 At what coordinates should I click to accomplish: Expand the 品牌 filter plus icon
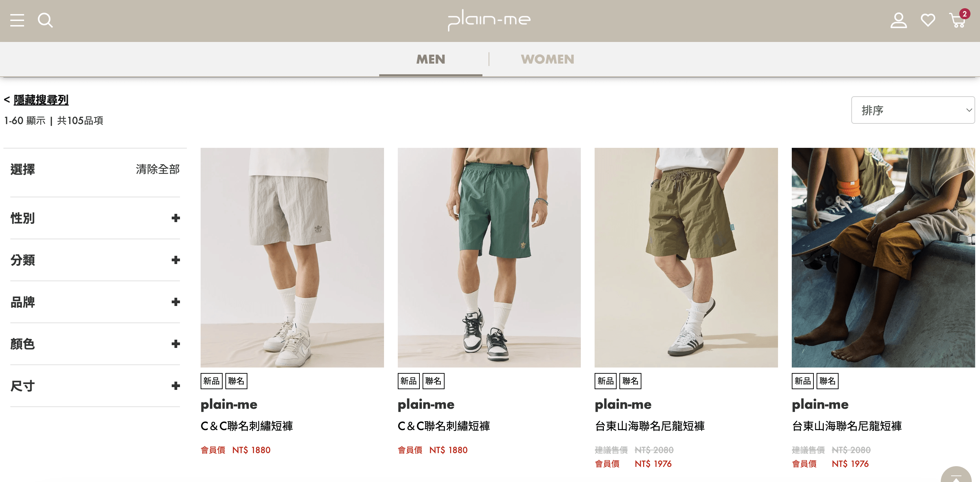[175, 302]
